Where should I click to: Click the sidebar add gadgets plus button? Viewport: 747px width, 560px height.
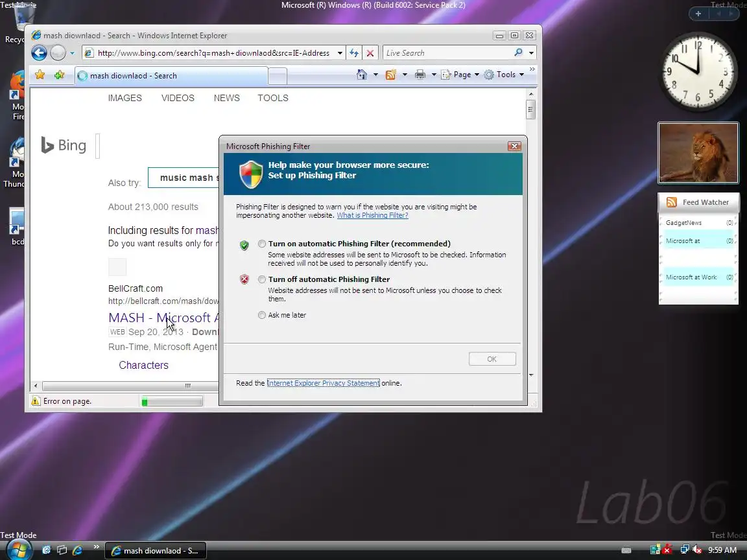tap(698, 14)
